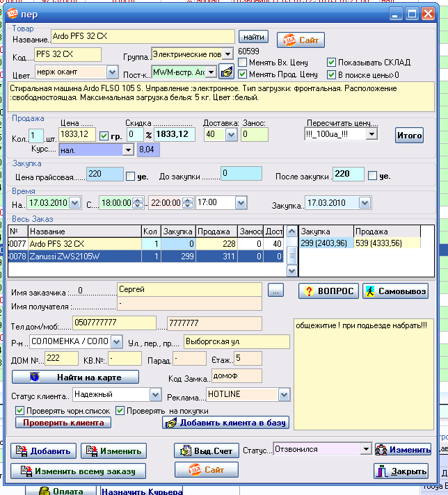This screenshot has width=448, height=495.
Task: Open Статус клиента dropdown showing Надежный
Action: point(155,395)
